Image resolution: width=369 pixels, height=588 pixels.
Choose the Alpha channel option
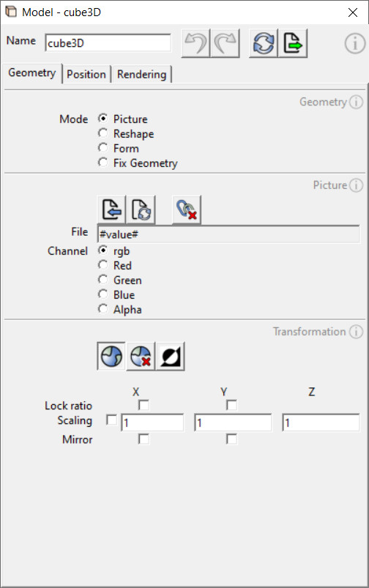pyautogui.click(x=102, y=309)
